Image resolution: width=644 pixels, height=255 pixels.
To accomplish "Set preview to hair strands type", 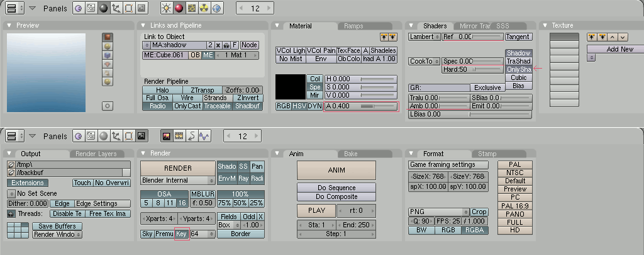I will 108,73.
